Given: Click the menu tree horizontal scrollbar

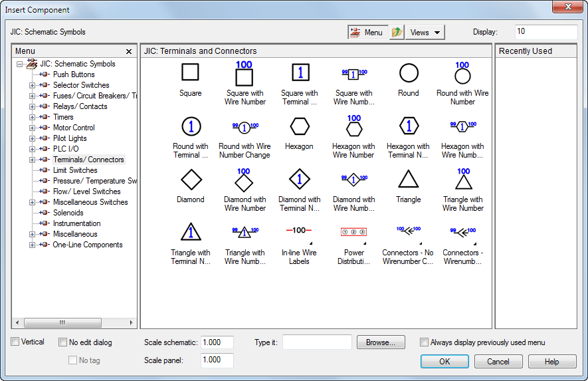Looking at the screenshot, I should click(x=63, y=322).
